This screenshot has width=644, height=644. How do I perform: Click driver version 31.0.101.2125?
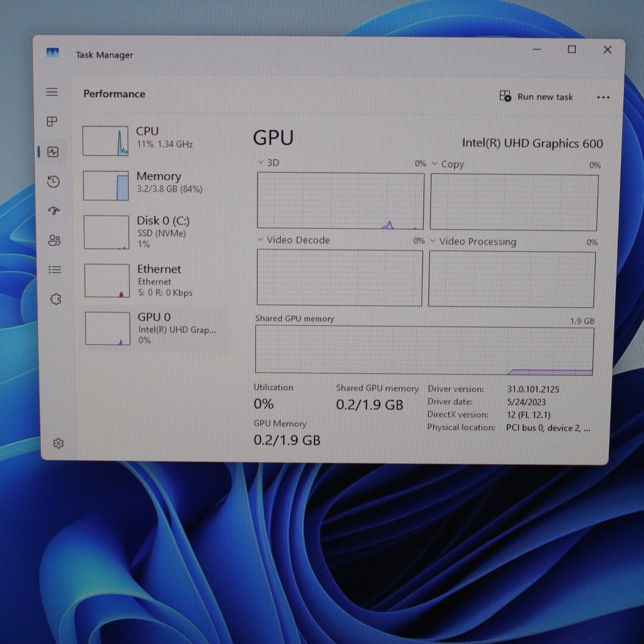(x=533, y=389)
